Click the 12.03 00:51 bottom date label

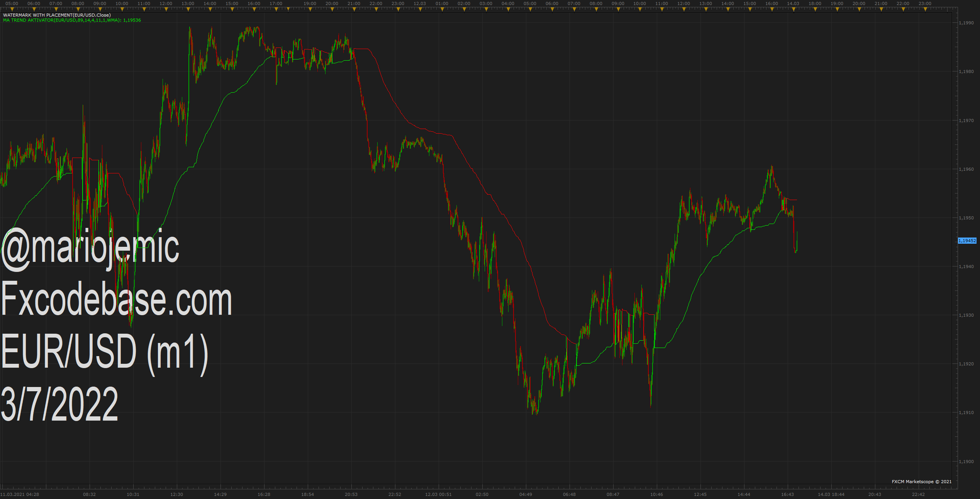click(438, 494)
